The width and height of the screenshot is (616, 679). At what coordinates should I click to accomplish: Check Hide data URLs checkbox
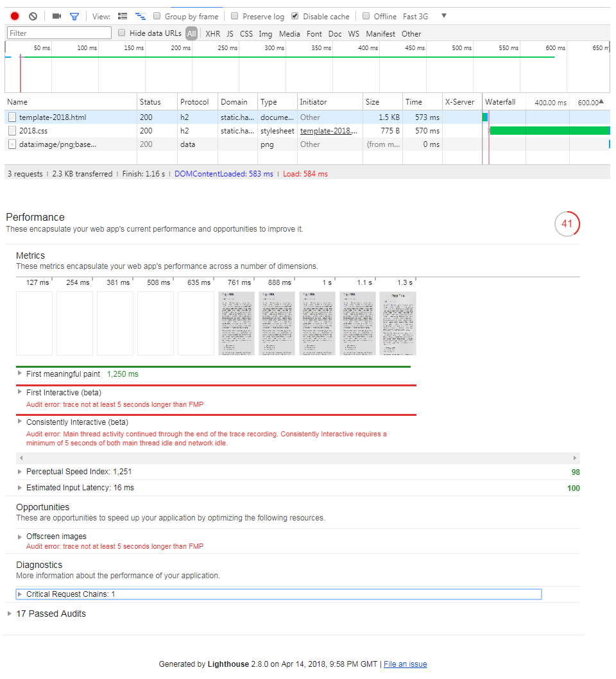coord(122,33)
